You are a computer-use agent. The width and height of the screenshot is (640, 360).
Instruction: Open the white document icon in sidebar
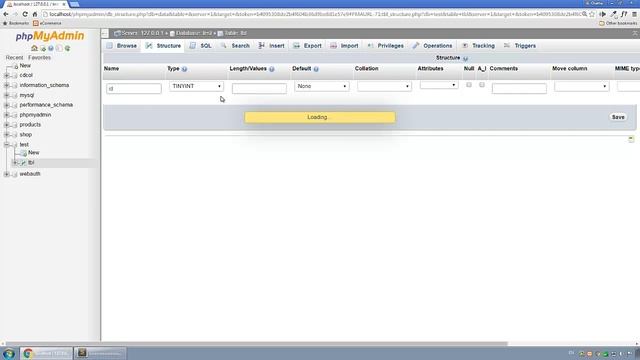point(59,48)
